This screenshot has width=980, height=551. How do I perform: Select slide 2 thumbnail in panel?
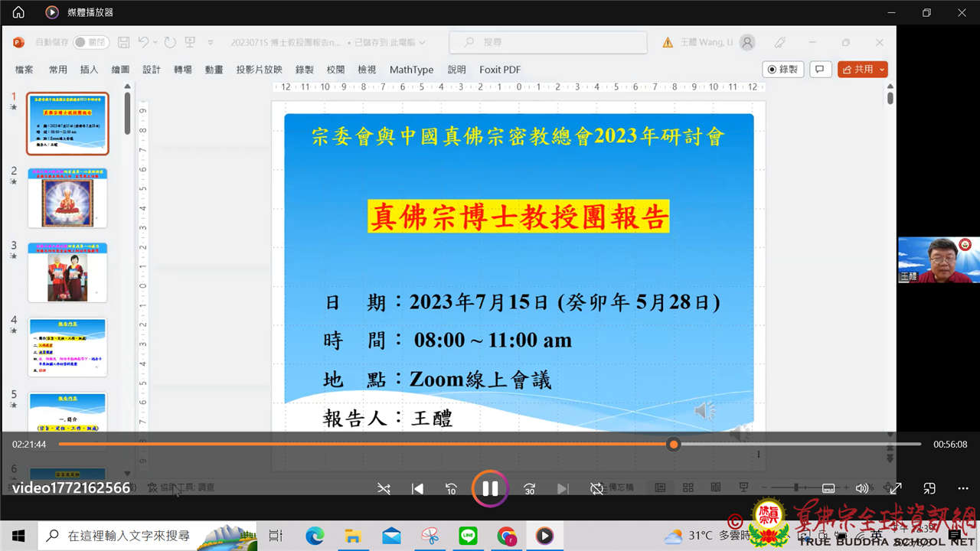68,198
